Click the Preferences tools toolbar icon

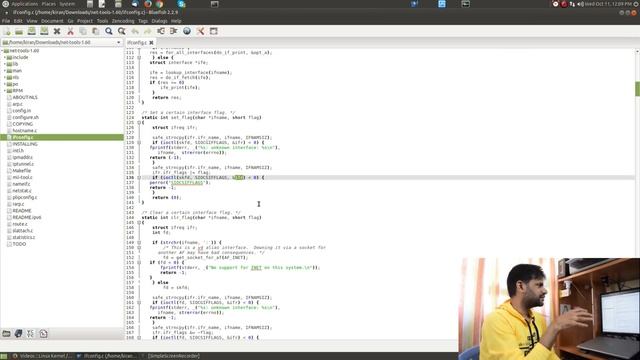(200, 31)
